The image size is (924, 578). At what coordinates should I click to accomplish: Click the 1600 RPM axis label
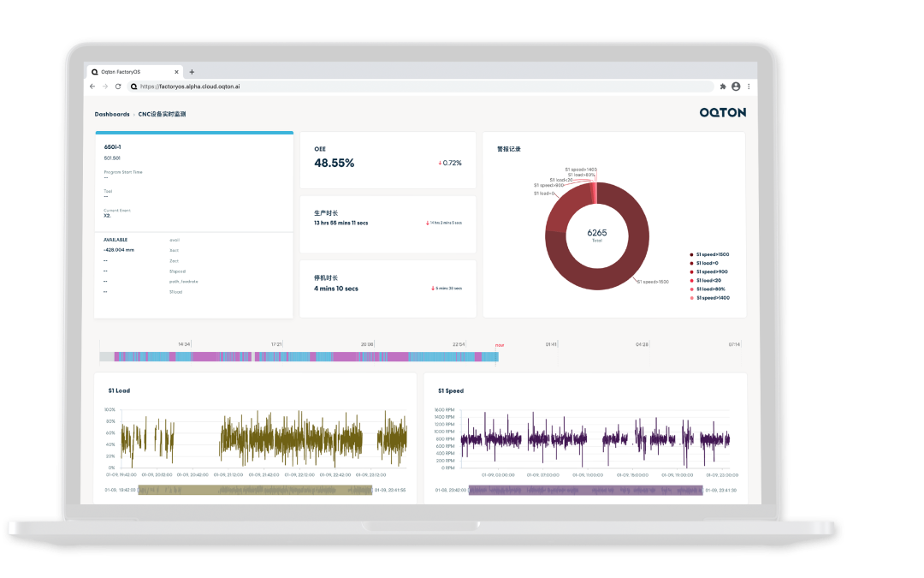click(x=444, y=409)
